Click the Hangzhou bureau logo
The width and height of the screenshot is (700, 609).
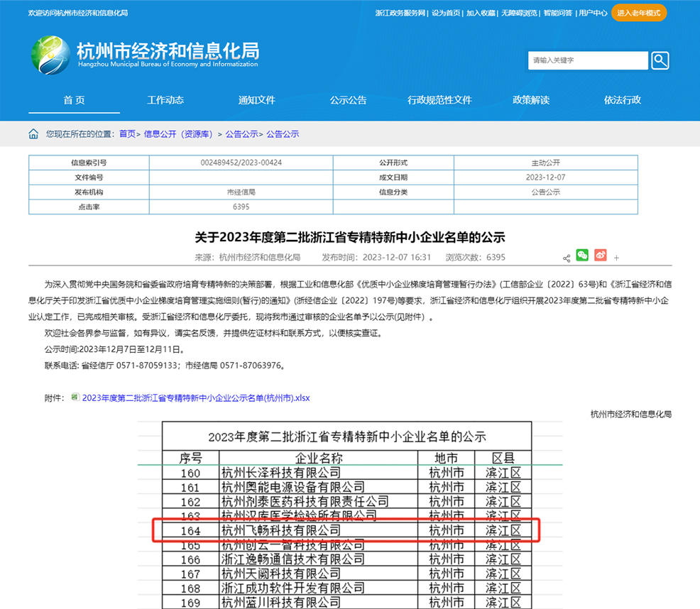(50, 54)
